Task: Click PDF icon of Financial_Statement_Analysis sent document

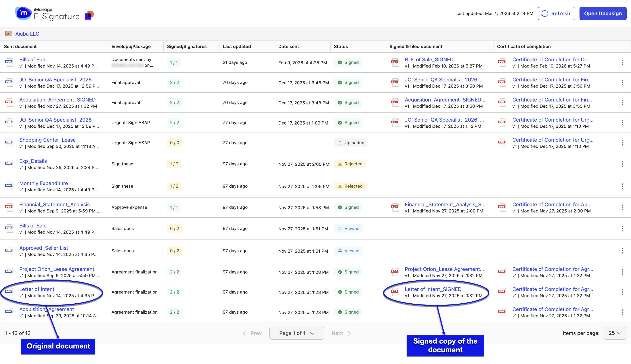Action: 9,207
